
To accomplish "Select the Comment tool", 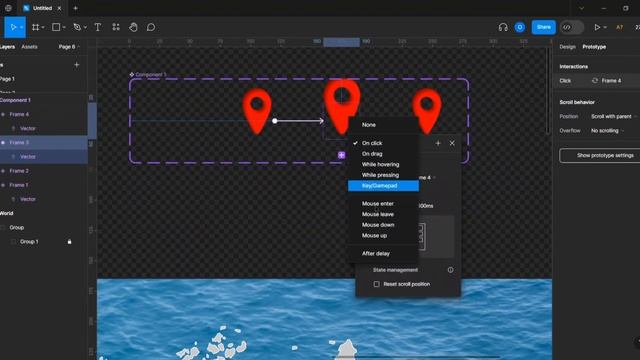I will [151, 27].
